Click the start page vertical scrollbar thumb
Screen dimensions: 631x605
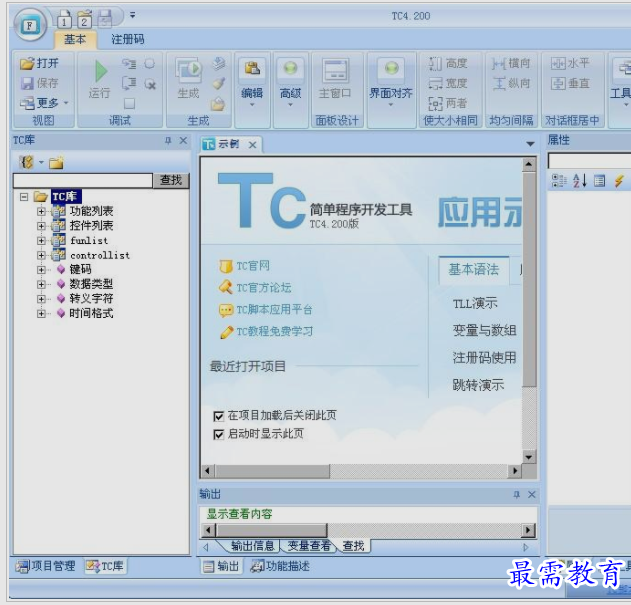pos(529,279)
